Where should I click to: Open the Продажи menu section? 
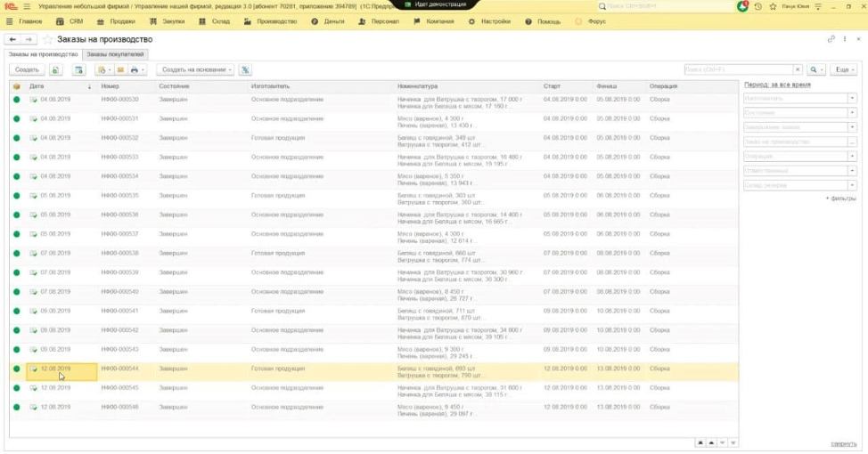(116, 21)
